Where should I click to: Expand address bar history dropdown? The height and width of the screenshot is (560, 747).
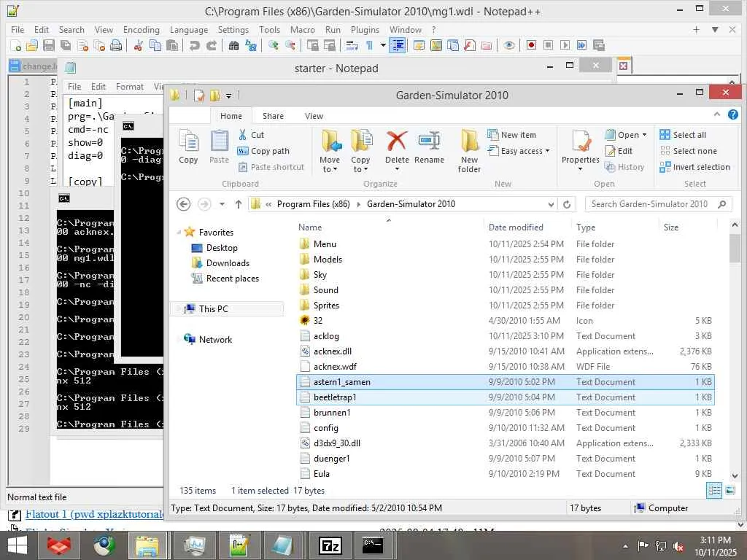tap(551, 204)
